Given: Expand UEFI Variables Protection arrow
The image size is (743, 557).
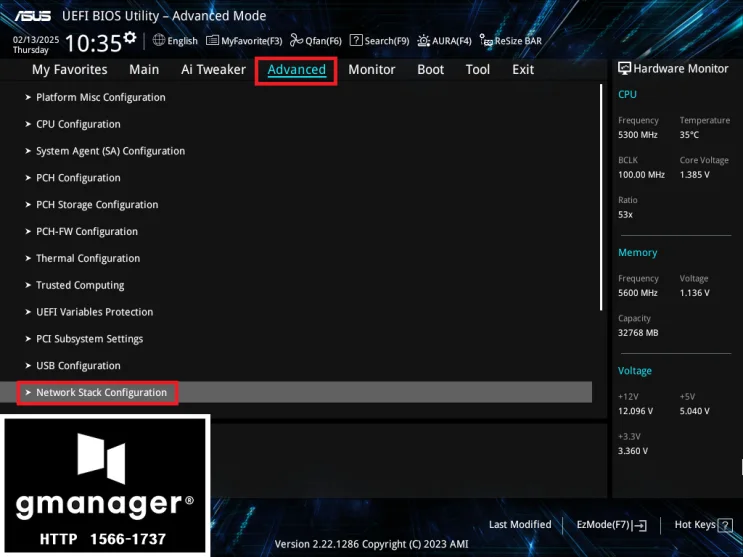Looking at the screenshot, I should (28, 312).
